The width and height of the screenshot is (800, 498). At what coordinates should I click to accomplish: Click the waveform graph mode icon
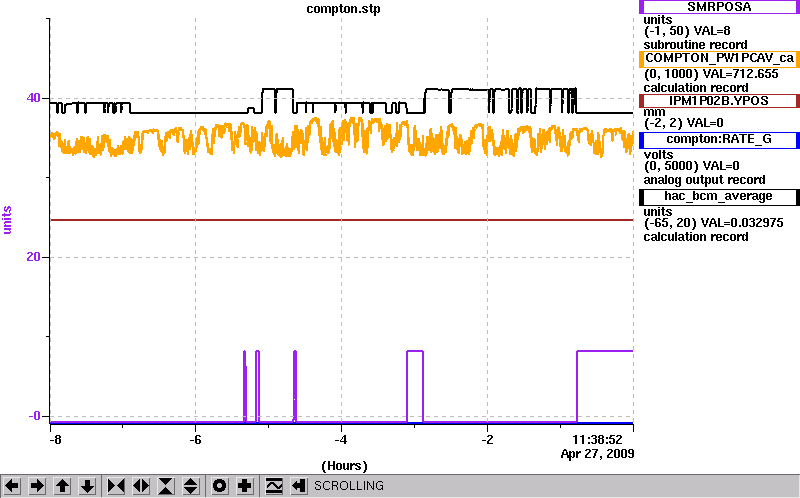click(x=274, y=486)
